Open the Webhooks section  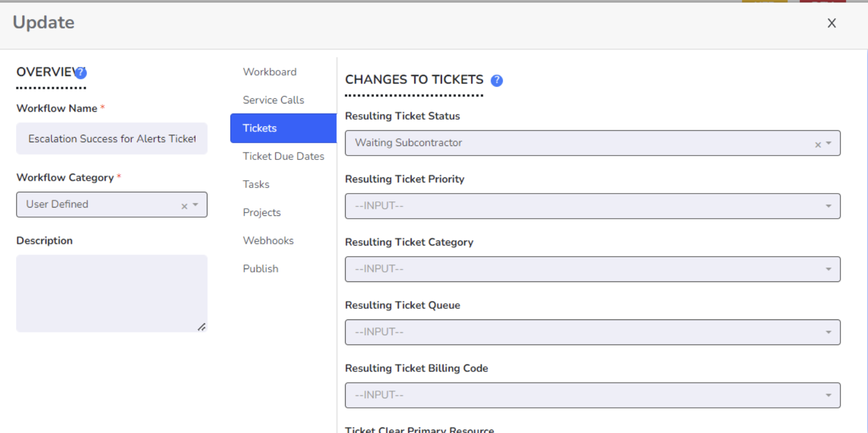coord(268,241)
